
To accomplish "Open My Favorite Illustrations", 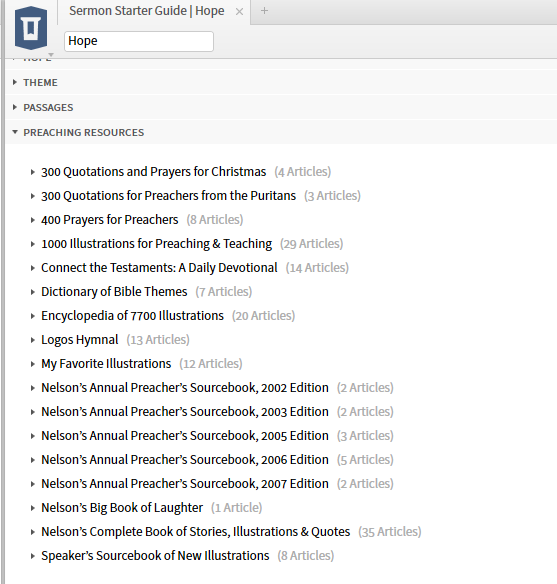I will (x=106, y=364).
